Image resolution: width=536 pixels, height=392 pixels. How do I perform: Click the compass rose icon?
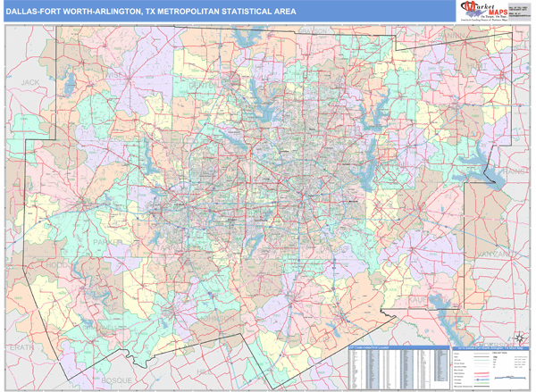(x=519, y=338)
